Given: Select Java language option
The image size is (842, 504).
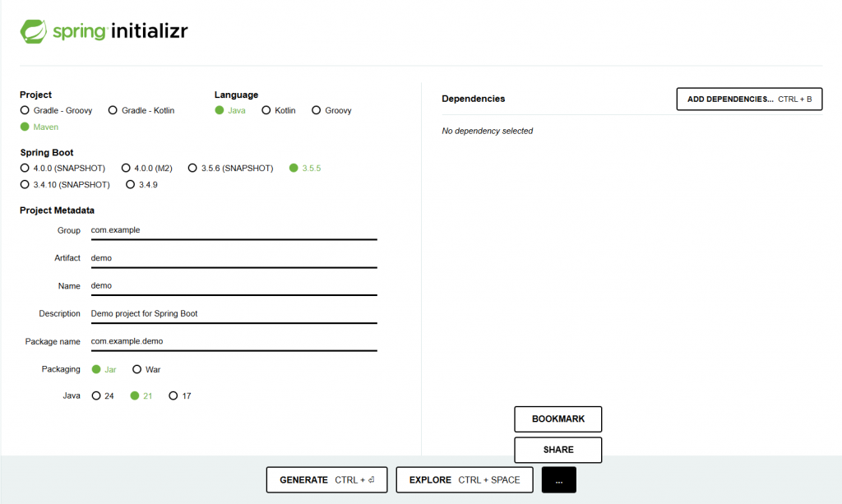Looking at the screenshot, I should (230, 110).
